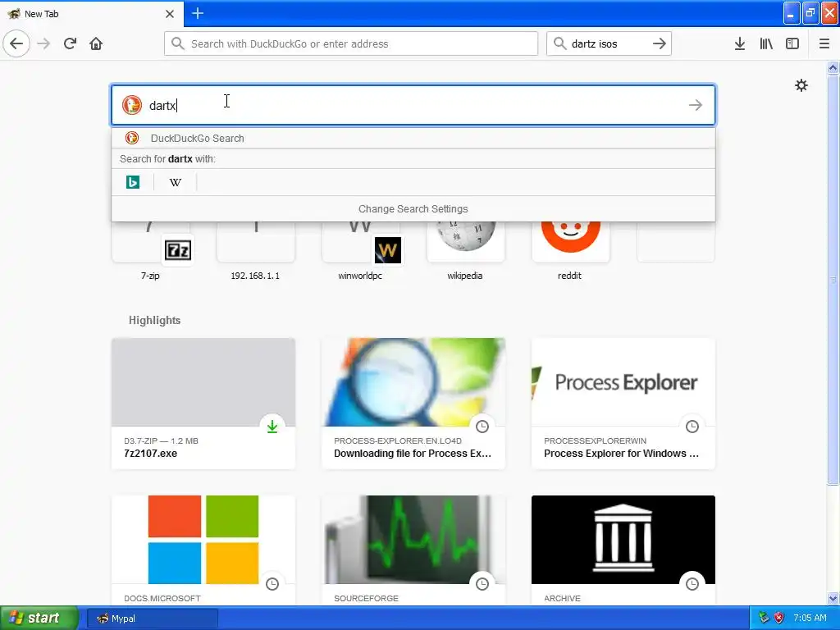Click the red shield security tray icon
This screenshot has height=630, width=840.
pos(779,619)
